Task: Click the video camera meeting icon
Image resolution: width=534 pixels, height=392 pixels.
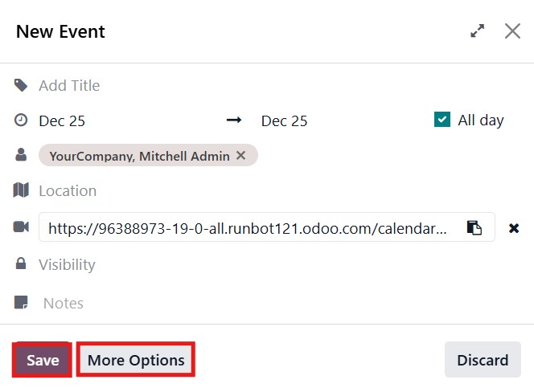Action: [x=21, y=227]
